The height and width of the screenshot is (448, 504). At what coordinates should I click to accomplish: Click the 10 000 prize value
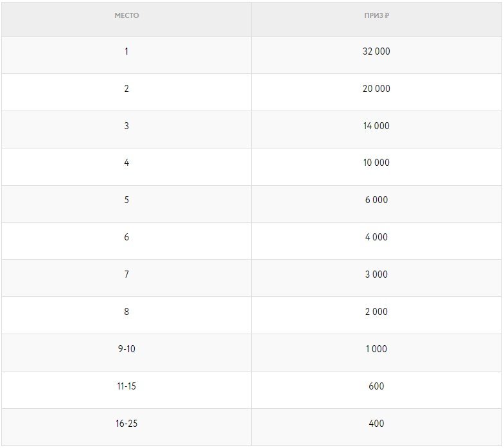[x=376, y=163]
